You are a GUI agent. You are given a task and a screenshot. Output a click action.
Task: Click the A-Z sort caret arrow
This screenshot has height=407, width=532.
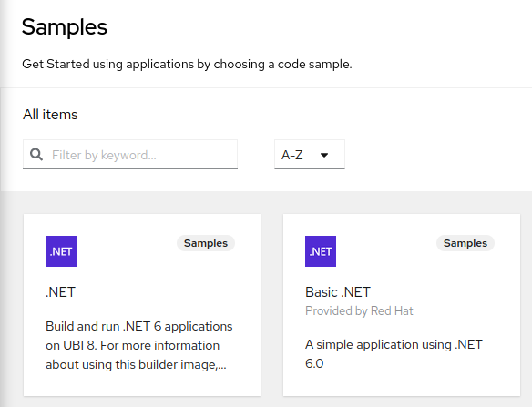[x=324, y=155]
